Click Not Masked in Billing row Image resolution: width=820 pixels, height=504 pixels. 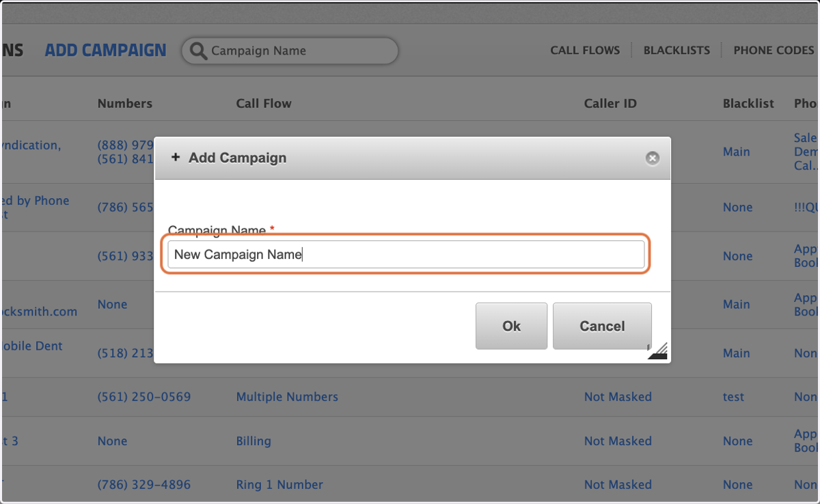tap(618, 441)
